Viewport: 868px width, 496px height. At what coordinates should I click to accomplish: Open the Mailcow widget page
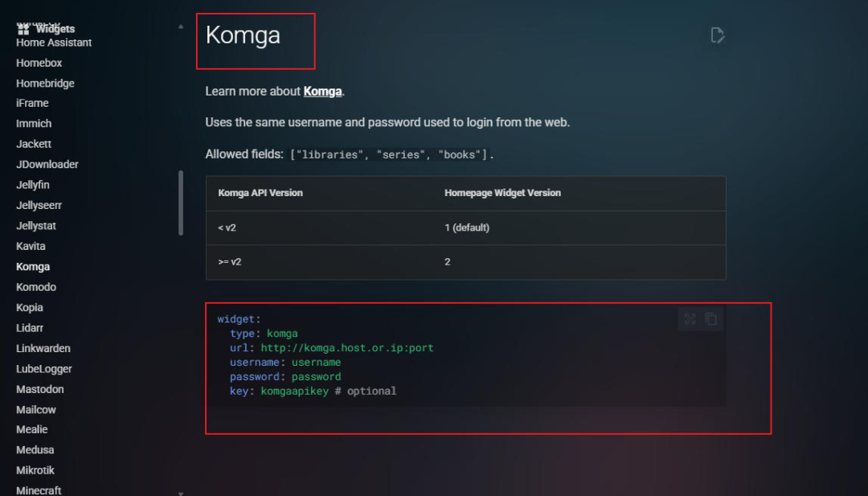pyautogui.click(x=36, y=410)
